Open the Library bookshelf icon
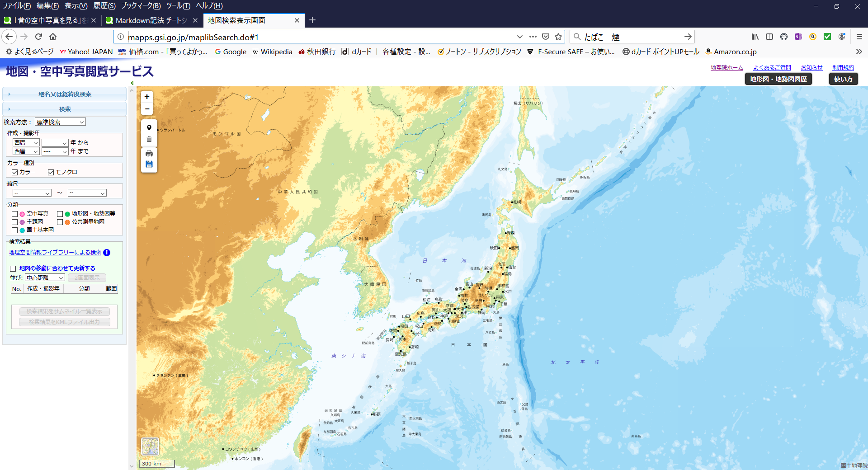The image size is (868, 470). (x=755, y=37)
